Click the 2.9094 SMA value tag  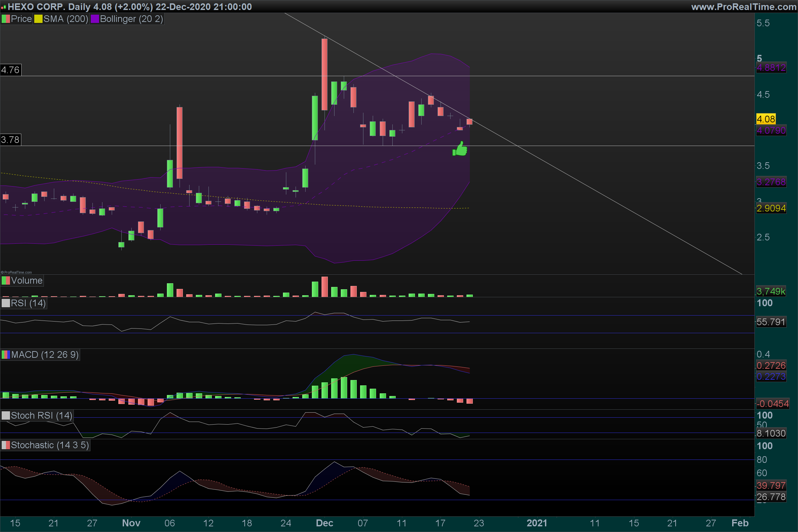[x=771, y=208]
